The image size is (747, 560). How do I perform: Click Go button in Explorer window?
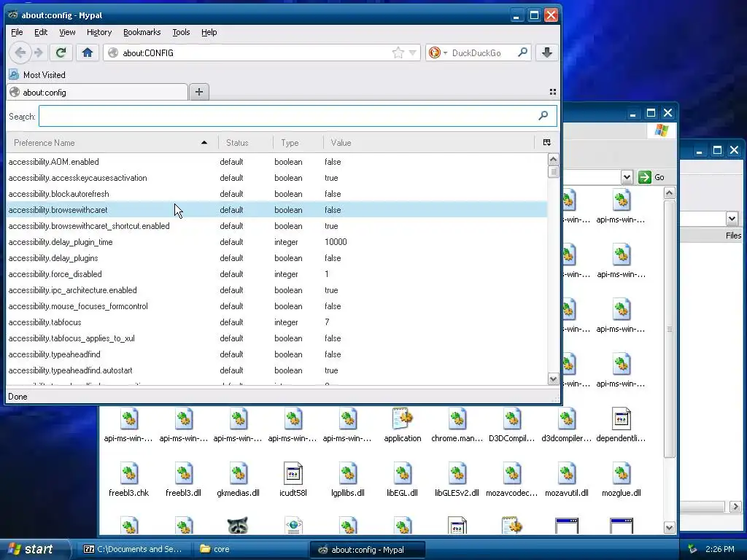coord(651,177)
